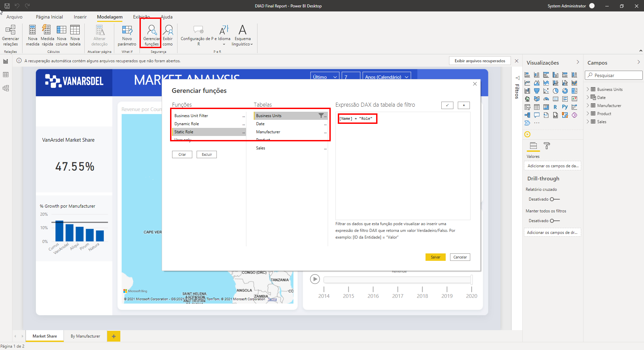Screen dimensions: 644x350
Task: Open Gerenciar relações in the ribbon
Action: 10,35
